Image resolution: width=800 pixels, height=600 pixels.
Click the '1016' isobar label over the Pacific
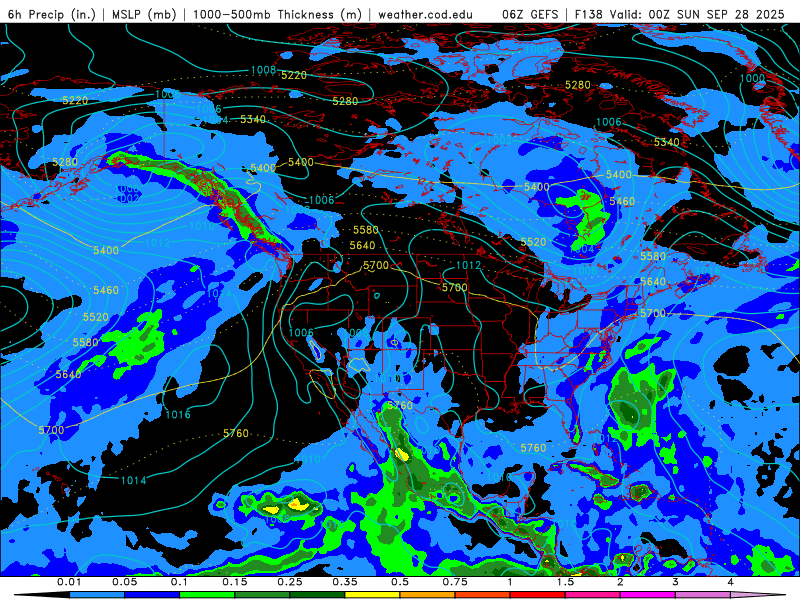178,414
